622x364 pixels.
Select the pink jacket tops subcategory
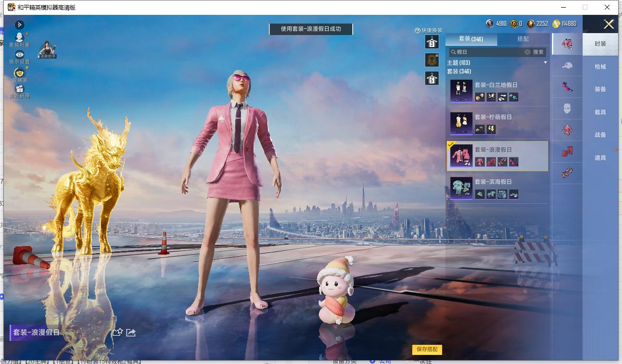coord(567,130)
